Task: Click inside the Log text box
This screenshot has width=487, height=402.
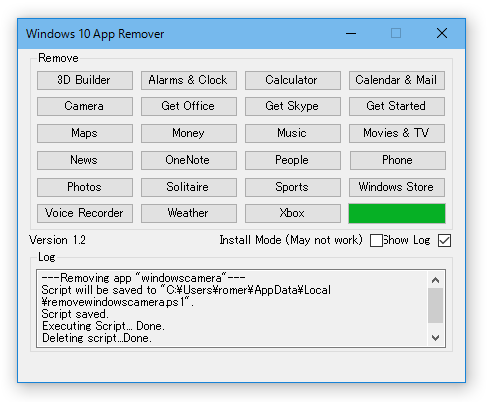Action: pos(241,308)
